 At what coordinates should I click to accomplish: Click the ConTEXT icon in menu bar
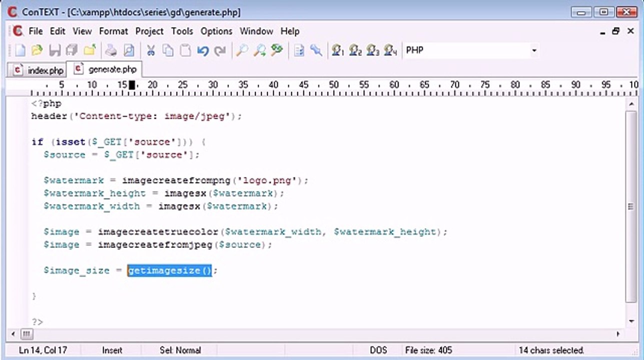[x=18, y=31]
